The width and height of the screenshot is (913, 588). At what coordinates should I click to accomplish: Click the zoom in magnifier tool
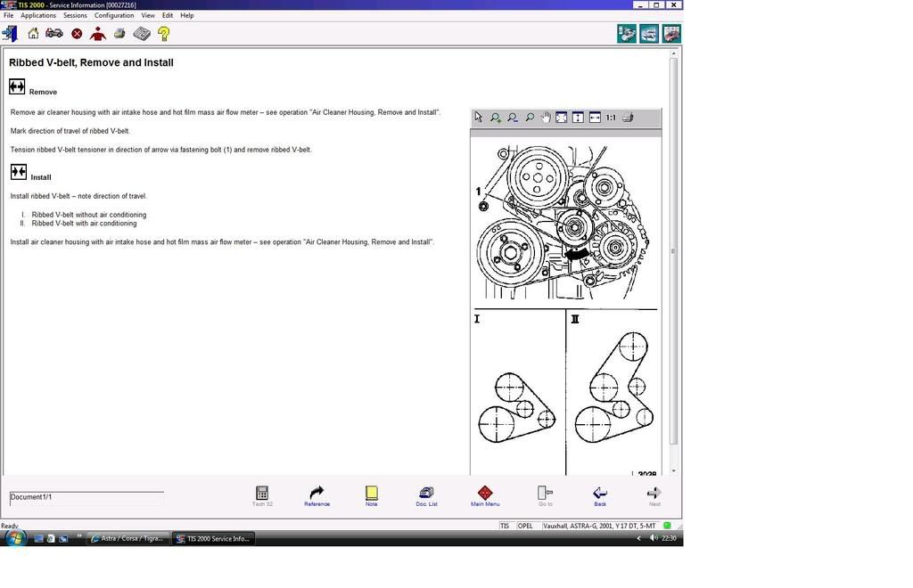coord(496,118)
